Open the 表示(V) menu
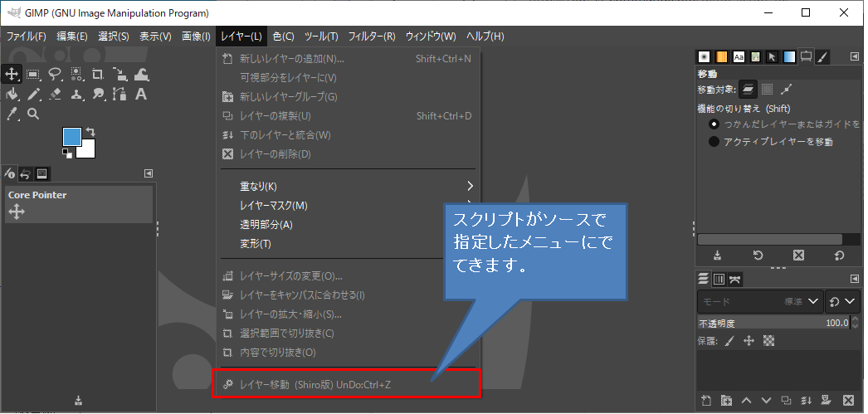868x414 pixels. click(155, 37)
